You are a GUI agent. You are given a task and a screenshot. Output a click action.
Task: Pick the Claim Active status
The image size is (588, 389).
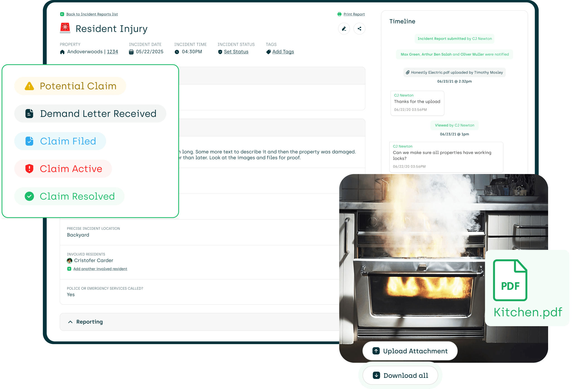(63, 169)
